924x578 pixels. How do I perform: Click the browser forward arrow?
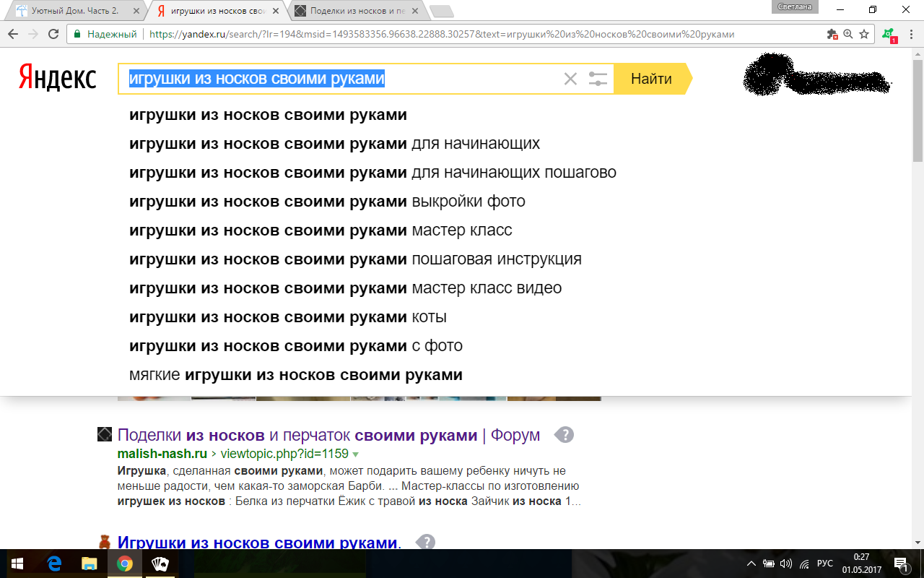(32, 34)
